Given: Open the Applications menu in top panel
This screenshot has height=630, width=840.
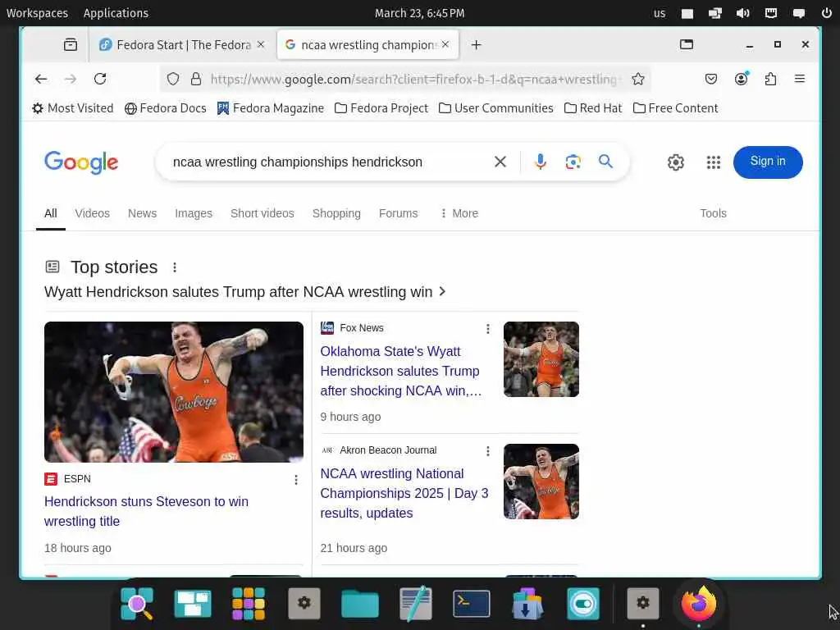Looking at the screenshot, I should click(116, 13).
